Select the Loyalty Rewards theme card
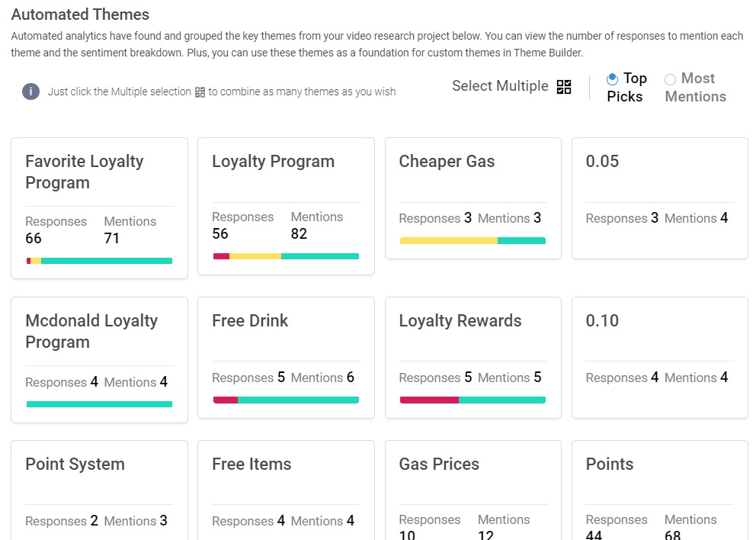Image resolution: width=756 pixels, height=540 pixels. coord(473,358)
